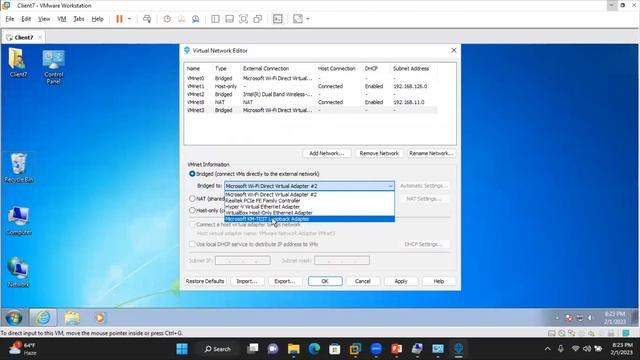Select the NAT radio button
This screenshot has width=640, height=360.
pos(192,198)
